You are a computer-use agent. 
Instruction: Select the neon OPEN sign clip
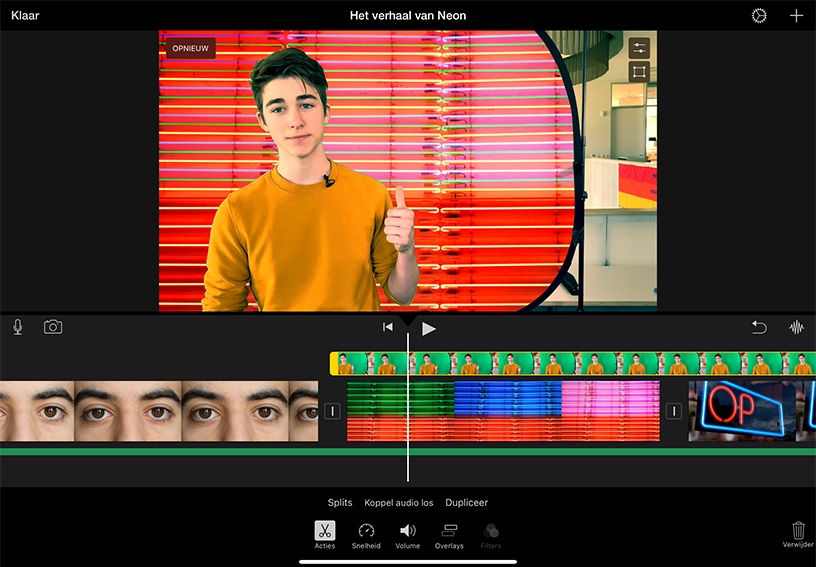click(752, 411)
